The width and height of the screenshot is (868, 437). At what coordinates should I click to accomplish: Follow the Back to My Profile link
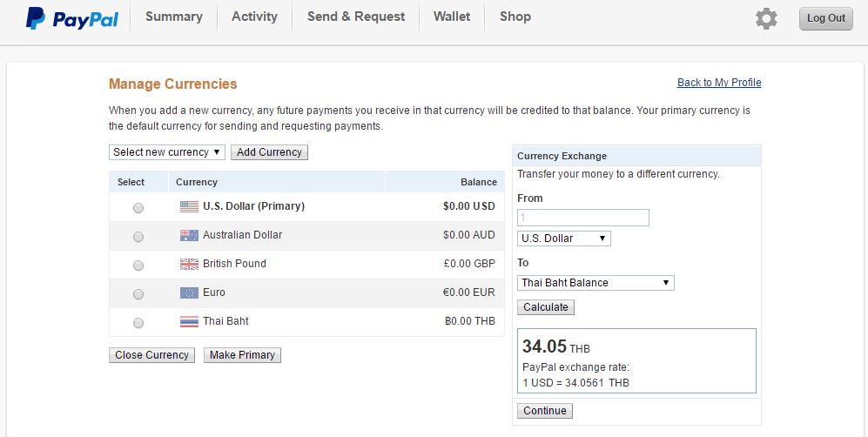[719, 83]
